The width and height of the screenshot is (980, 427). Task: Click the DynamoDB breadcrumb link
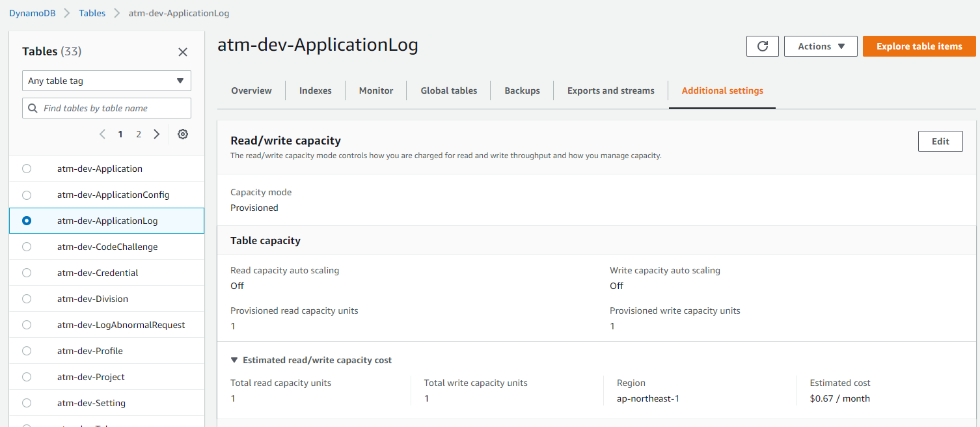click(32, 13)
